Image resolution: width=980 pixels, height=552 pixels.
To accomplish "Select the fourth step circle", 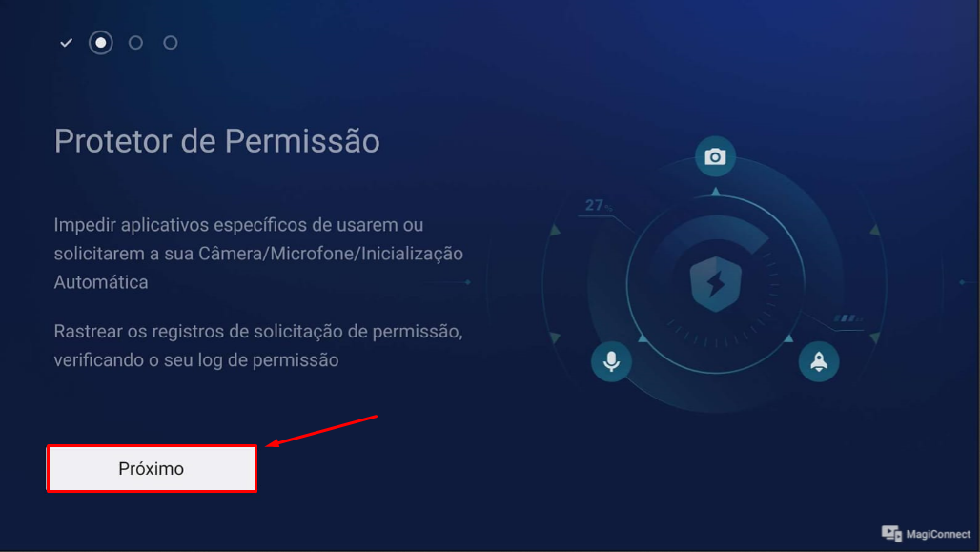I will tap(171, 43).
